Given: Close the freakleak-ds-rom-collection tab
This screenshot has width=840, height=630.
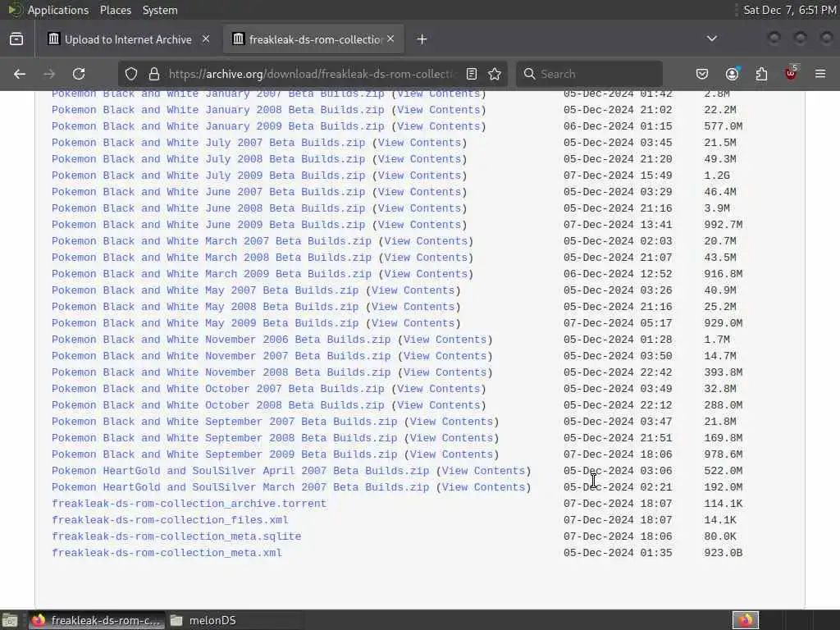Looking at the screenshot, I should pos(390,39).
